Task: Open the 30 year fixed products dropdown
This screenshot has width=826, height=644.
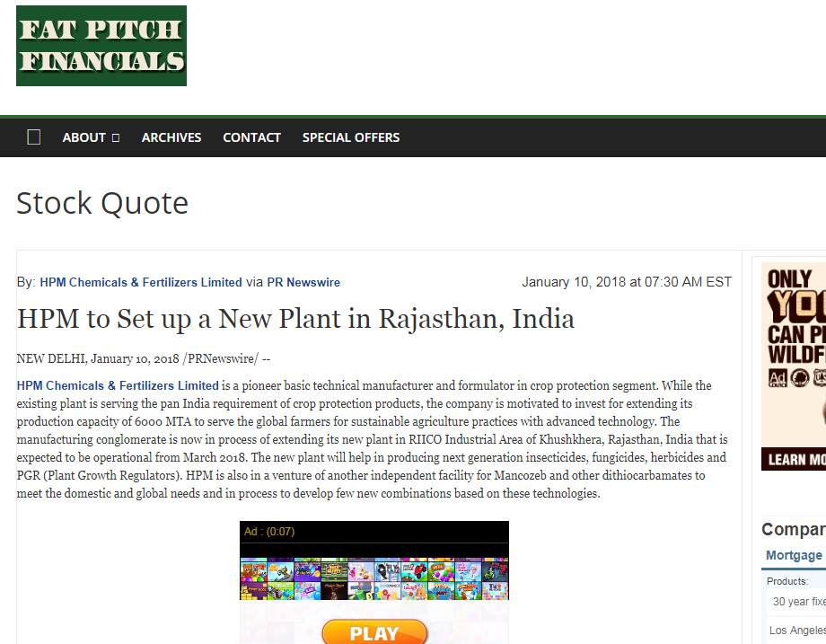Action: [796, 601]
